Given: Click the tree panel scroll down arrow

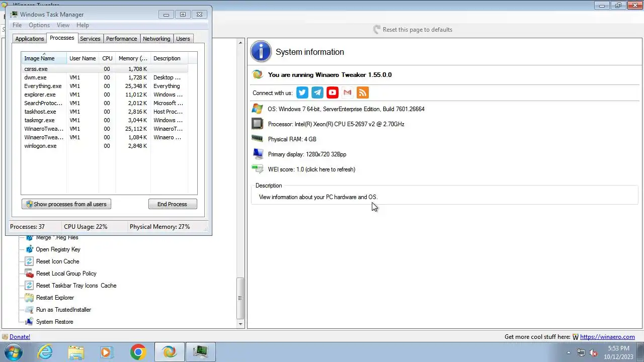Looking at the screenshot, I should (240, 324).
